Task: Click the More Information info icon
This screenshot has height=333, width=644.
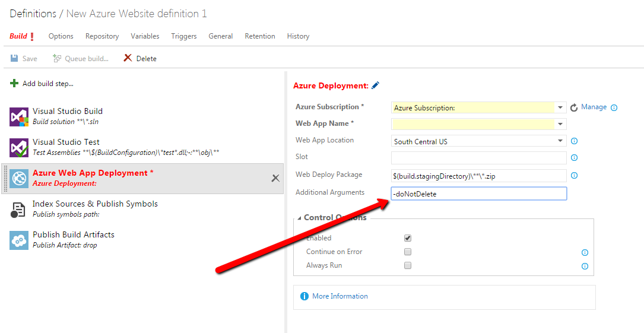Action: tap(304, 296)
